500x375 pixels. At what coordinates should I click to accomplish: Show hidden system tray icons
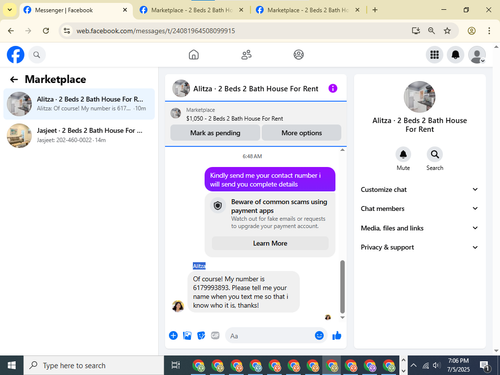[x=413, y=365]
